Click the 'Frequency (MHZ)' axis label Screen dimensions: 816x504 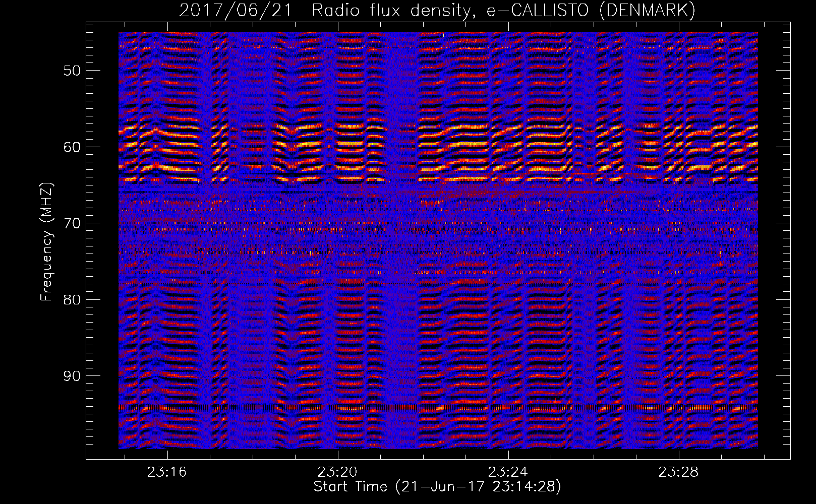coord(46,242)
